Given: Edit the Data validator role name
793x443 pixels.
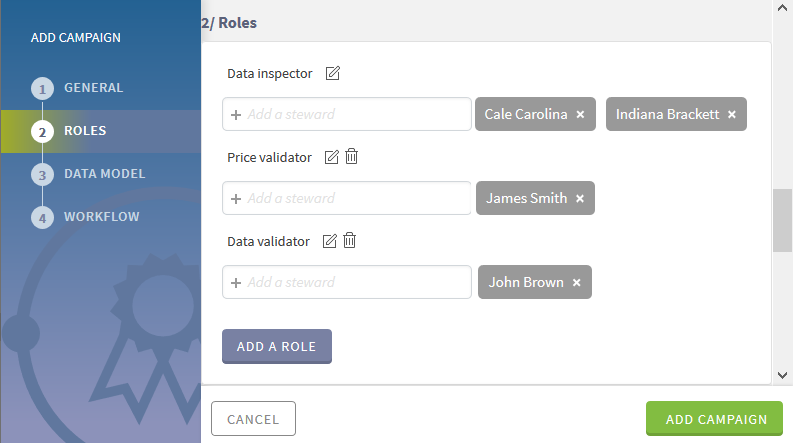Looking at the screenshot, I should click(x=330, y=241).
